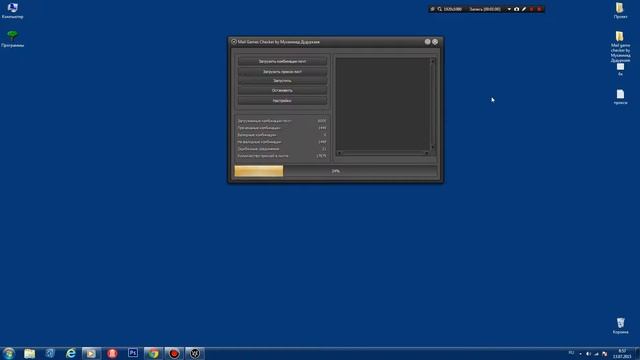Open the Windows Start menu
Viewport: 640px width, 360px height.
point(9,353)
